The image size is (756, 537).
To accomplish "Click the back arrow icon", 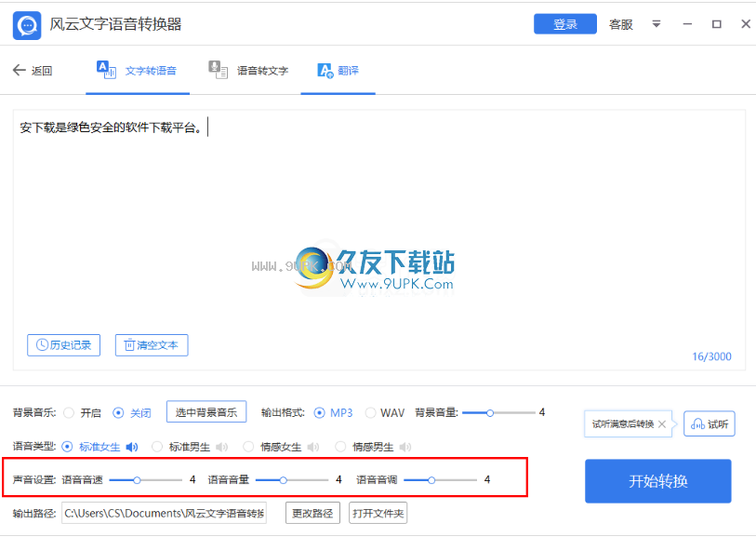I will [x=19, y=71].
